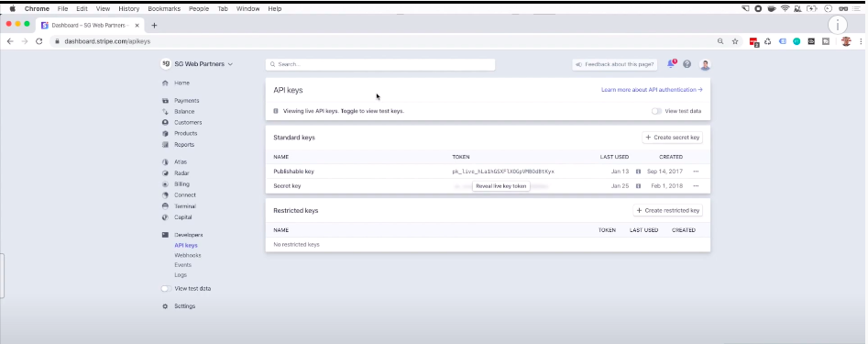Copy the publishable key token
The image size is (868, 344).
tap(503, 172)
